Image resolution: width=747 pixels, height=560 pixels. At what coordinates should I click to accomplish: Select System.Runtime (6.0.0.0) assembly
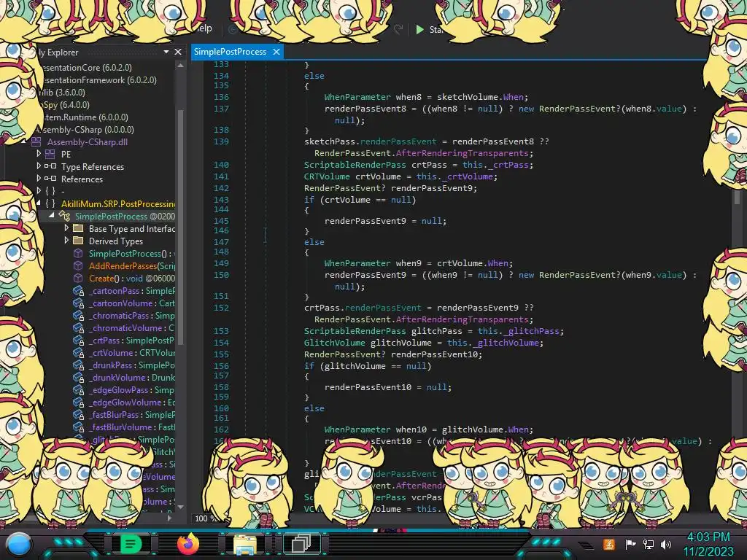[x=86, y=117]
